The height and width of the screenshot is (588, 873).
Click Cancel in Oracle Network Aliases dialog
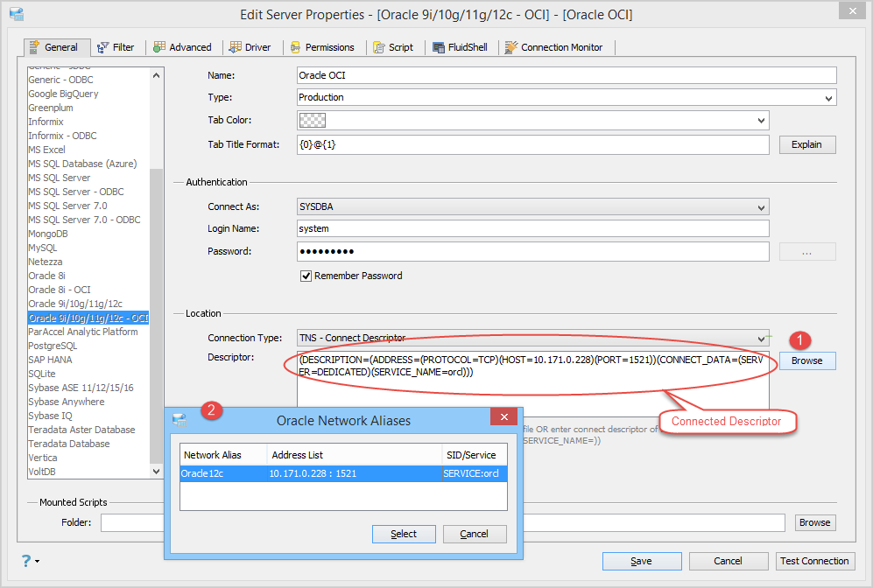pyautogui.click(x=475, y=534)
